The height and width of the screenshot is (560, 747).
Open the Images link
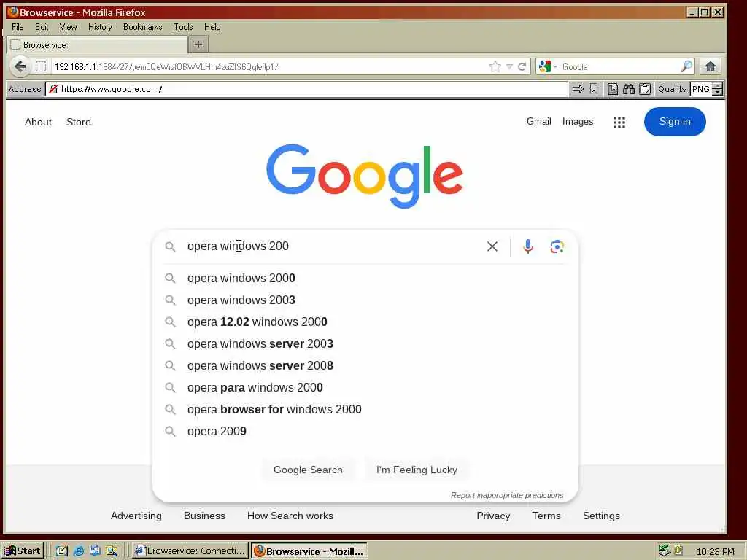click(578, 122)
